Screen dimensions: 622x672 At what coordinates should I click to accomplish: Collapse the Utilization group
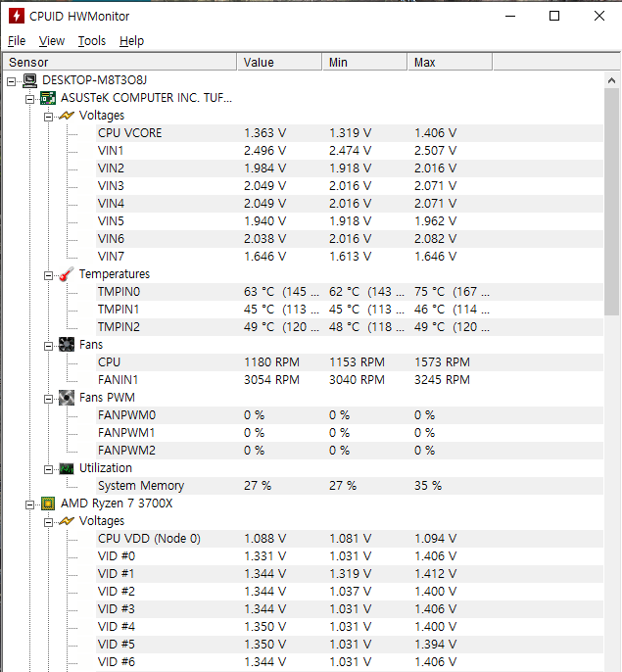click(x=48, y=470)
